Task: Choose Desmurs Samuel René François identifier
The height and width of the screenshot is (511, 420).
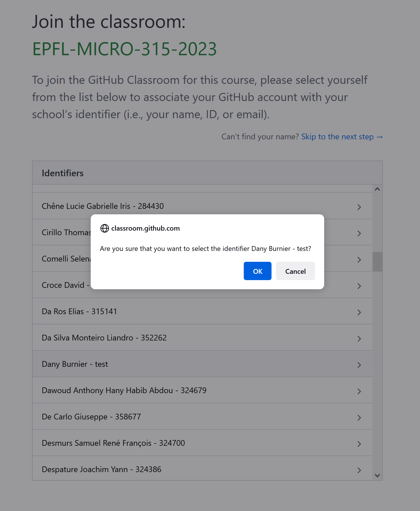Action: tap(113, 443)
